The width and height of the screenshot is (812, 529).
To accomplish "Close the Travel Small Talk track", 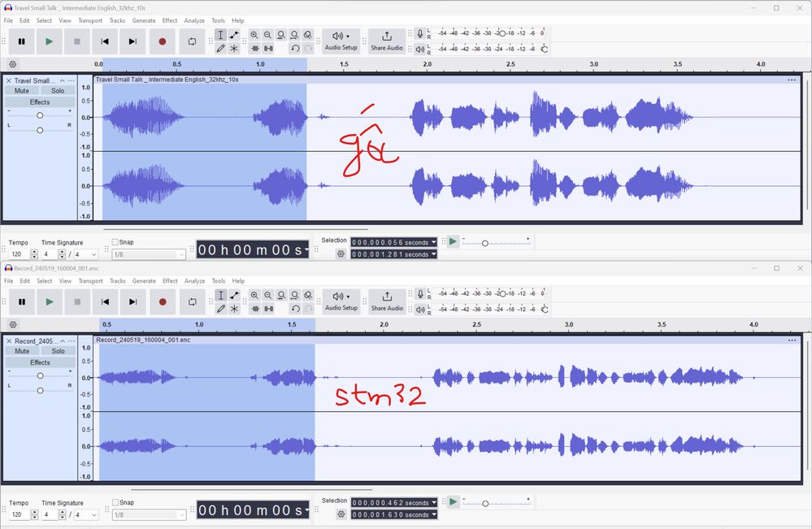I will pyautogui.click(x=9, y=80).
